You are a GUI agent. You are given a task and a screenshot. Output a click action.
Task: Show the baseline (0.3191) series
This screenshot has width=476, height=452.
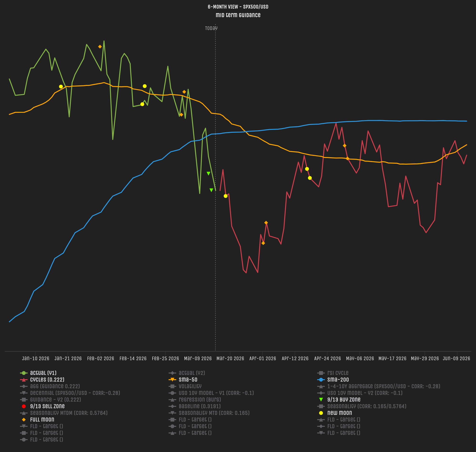199,407
